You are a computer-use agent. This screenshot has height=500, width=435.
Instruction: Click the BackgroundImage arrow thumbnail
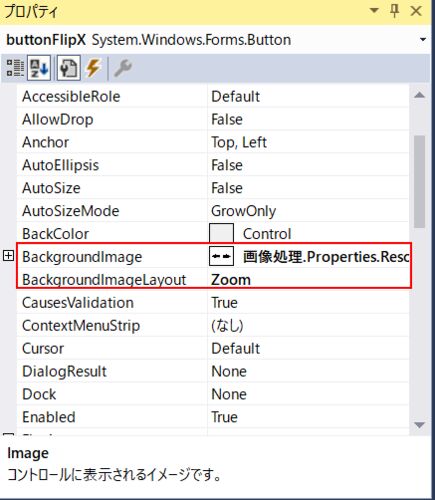click(221, 256)
